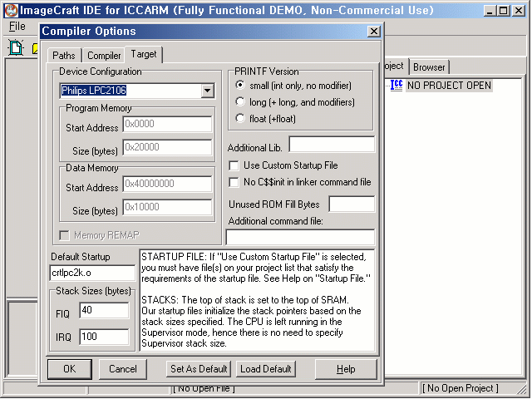Click the Unused ROM Fill Bytes field
The image size is (532, 399).
tap(352, 204)
